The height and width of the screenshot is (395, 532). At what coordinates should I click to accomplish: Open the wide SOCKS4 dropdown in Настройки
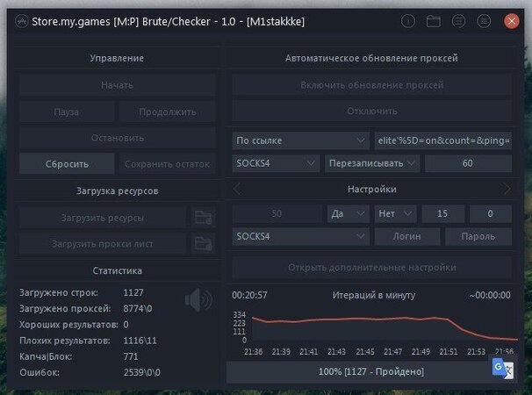coord(300,236)
